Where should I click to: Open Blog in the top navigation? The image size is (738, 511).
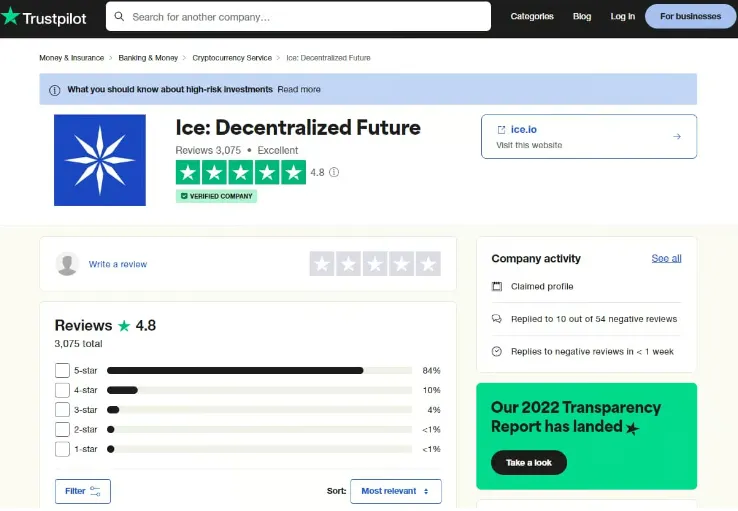click(x=582, y=16)
